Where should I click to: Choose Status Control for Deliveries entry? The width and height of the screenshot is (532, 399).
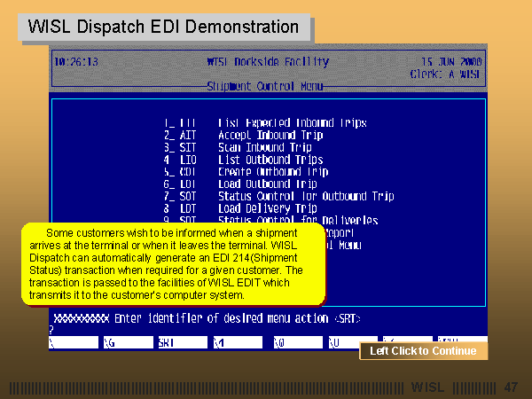tap(297, 220)
